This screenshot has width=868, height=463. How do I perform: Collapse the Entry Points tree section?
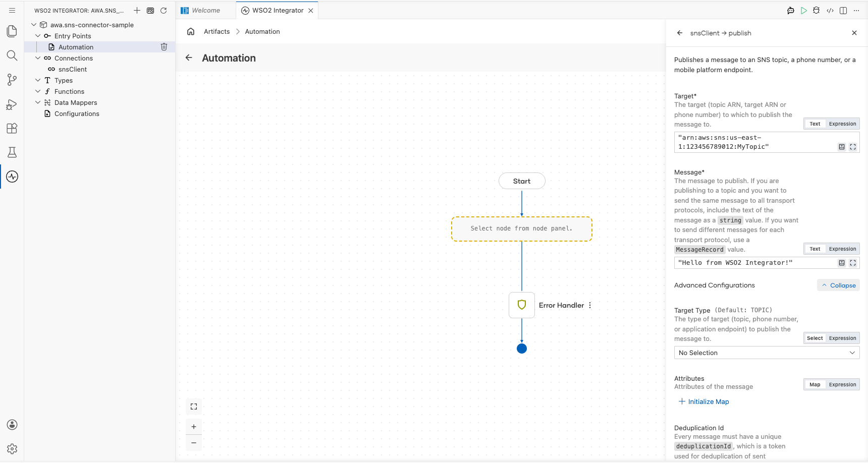point(38,36)
